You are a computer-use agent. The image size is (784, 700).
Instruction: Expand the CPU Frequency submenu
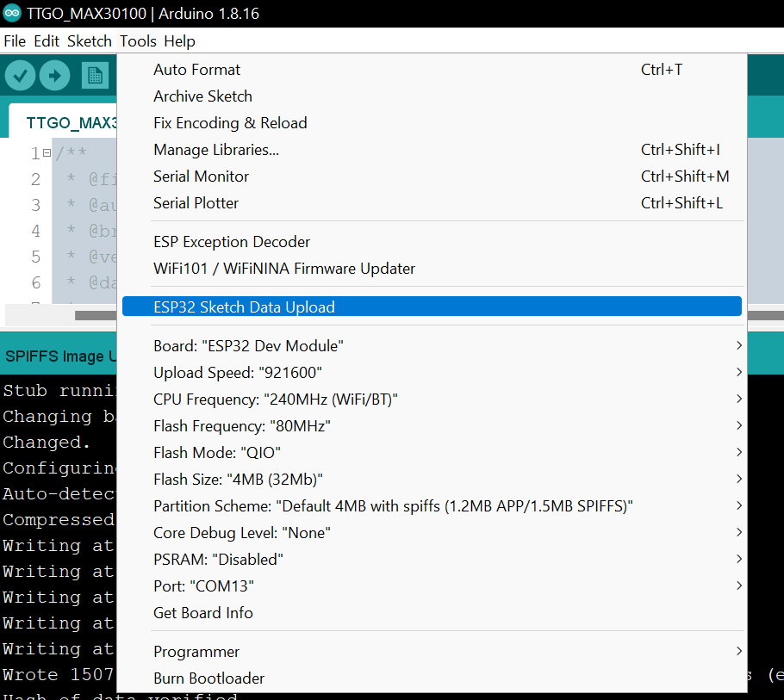click(x=432, y=400)
